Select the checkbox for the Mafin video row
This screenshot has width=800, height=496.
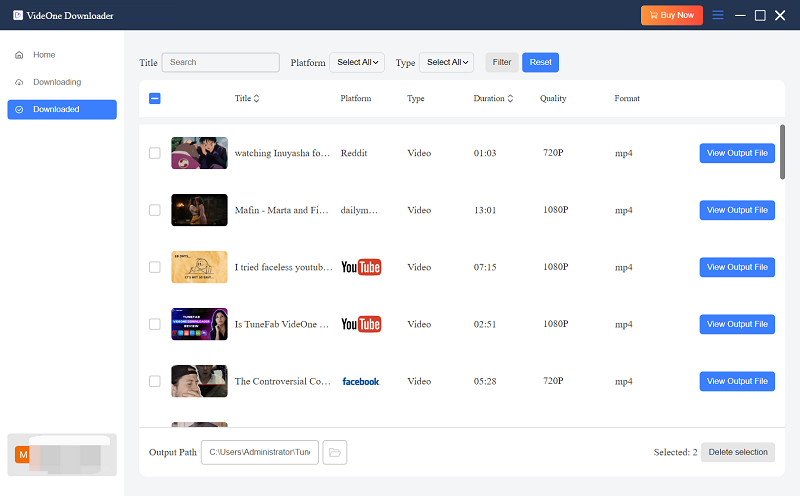click(x=154, y=210)
